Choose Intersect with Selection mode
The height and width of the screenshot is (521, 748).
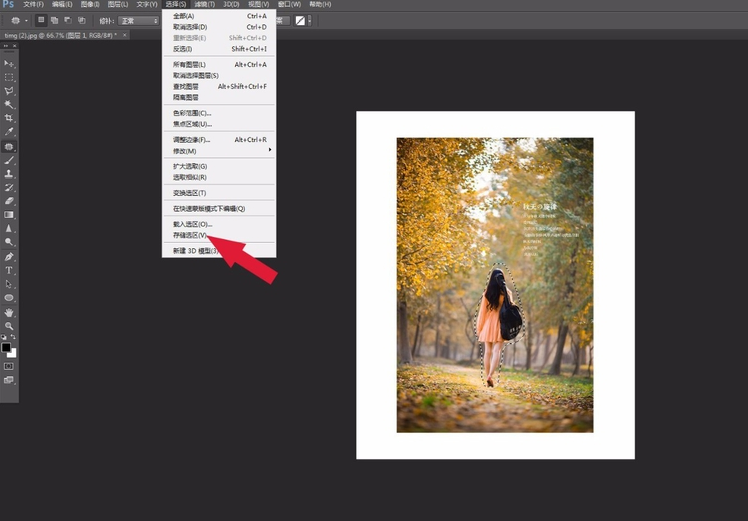pyautogui.click(x=82, y=21)
